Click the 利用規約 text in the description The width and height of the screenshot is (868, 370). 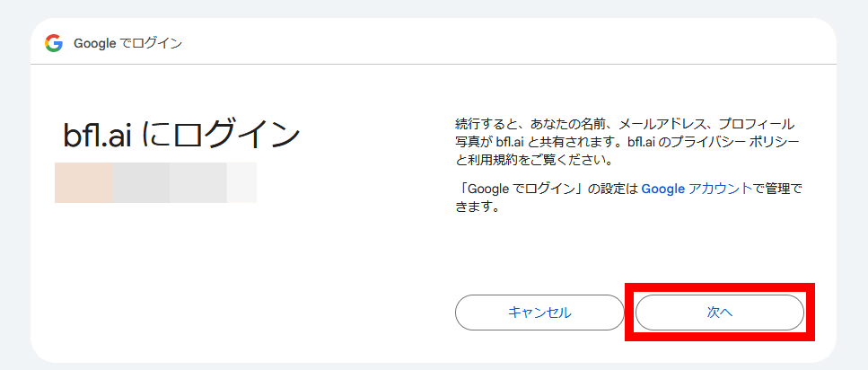[490, 162]
